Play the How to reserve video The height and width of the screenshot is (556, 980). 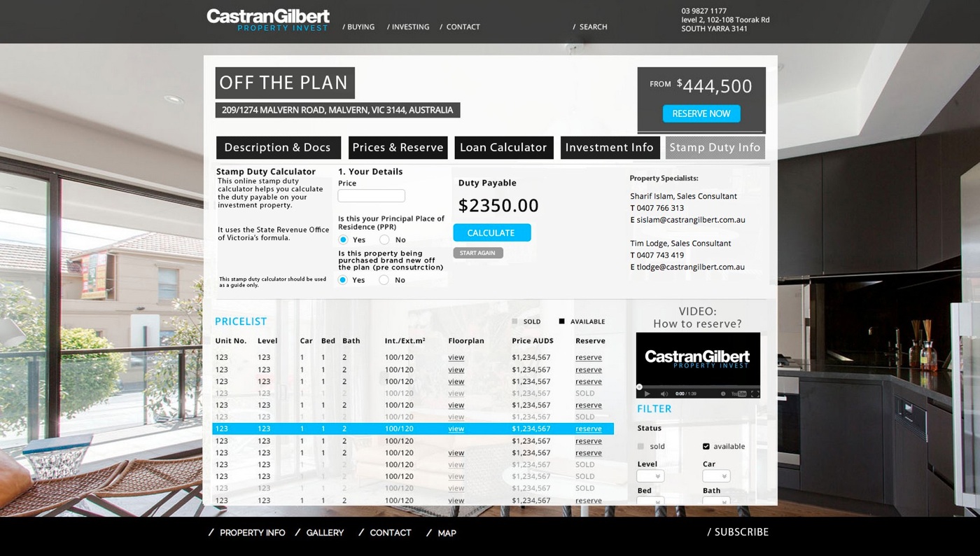tap(647, 394)
